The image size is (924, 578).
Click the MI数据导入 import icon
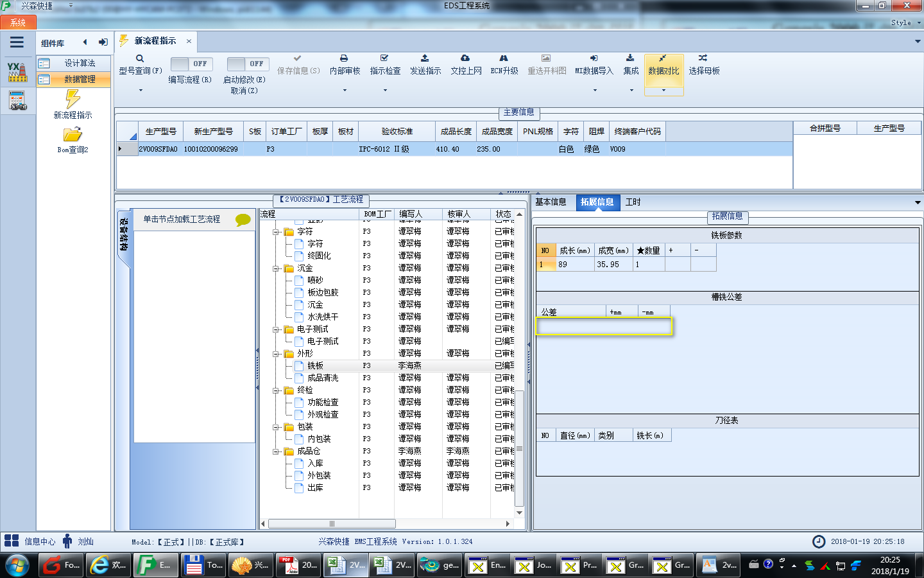point(594,58)
